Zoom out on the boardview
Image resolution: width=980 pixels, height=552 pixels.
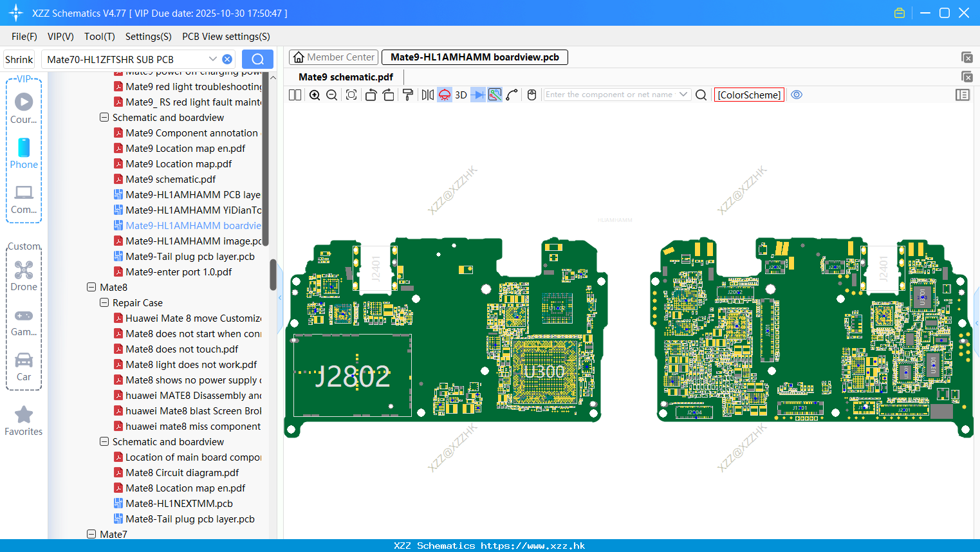pos(331,95)
